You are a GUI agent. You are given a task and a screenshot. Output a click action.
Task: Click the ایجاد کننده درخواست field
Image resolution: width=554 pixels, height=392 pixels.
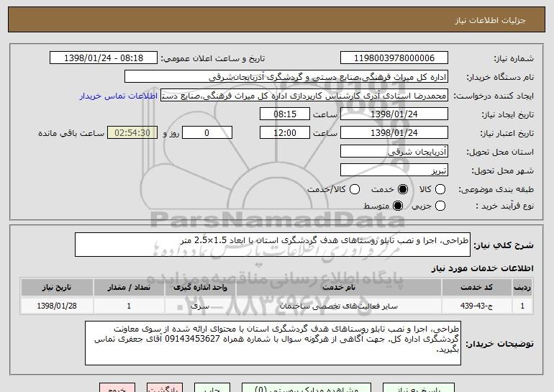click(304, 96)
